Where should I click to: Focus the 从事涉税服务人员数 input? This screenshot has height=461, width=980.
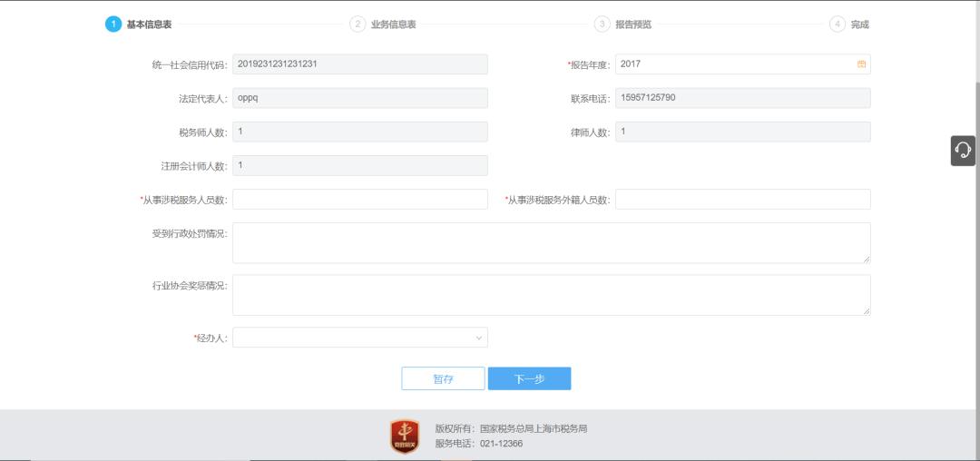359,199
